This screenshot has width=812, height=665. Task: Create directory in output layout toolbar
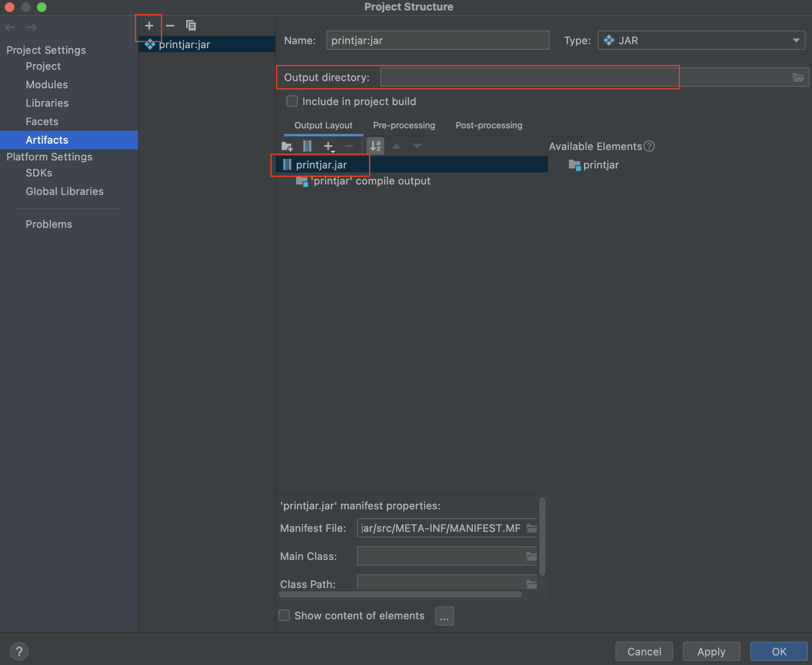[287, 146]
